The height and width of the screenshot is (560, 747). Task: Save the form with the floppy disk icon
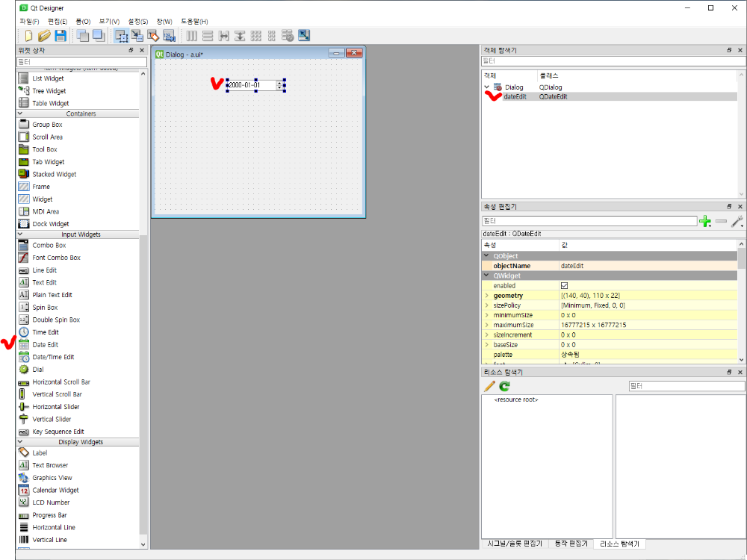pyautogui.click(x=61, y=36)
